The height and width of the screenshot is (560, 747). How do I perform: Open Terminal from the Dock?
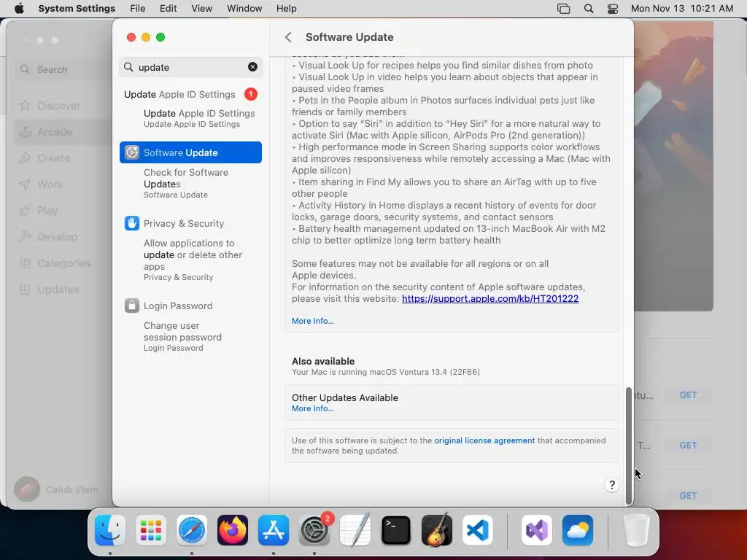pos(396,529)
